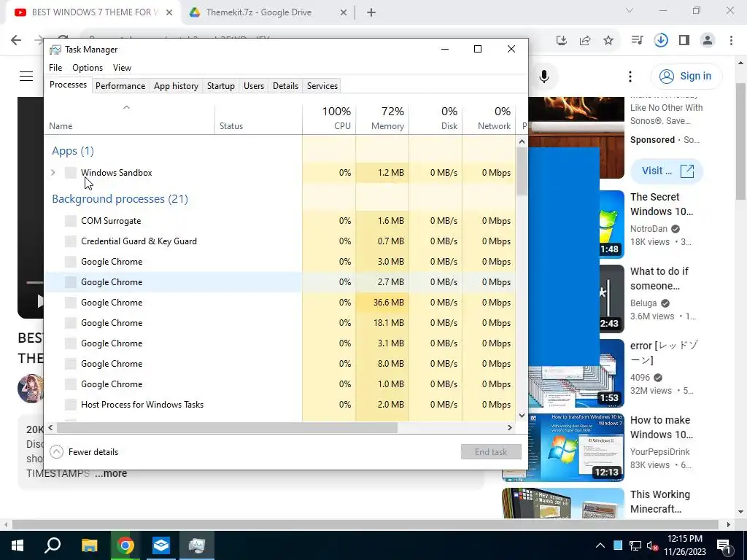Bookmark this page with star icon
747x560 pixels.
click(608, 41)
